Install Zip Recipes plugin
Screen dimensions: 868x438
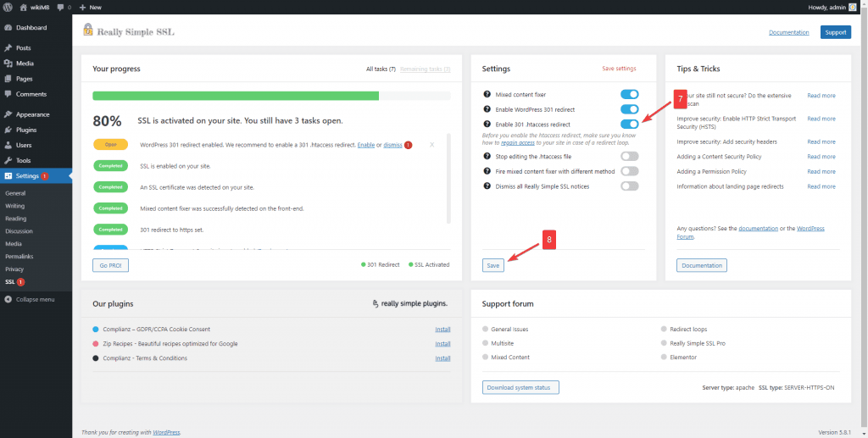[x=442, y=343]
